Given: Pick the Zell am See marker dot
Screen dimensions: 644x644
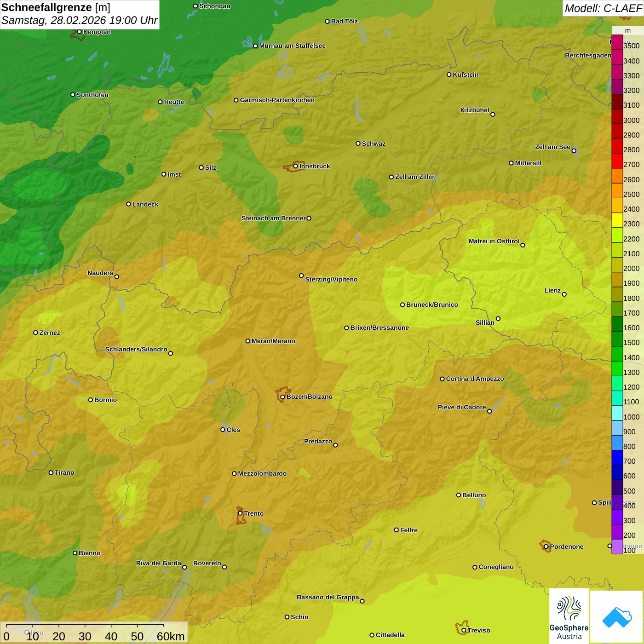Looking at the screenshot, I should click(x=574, y=150).
